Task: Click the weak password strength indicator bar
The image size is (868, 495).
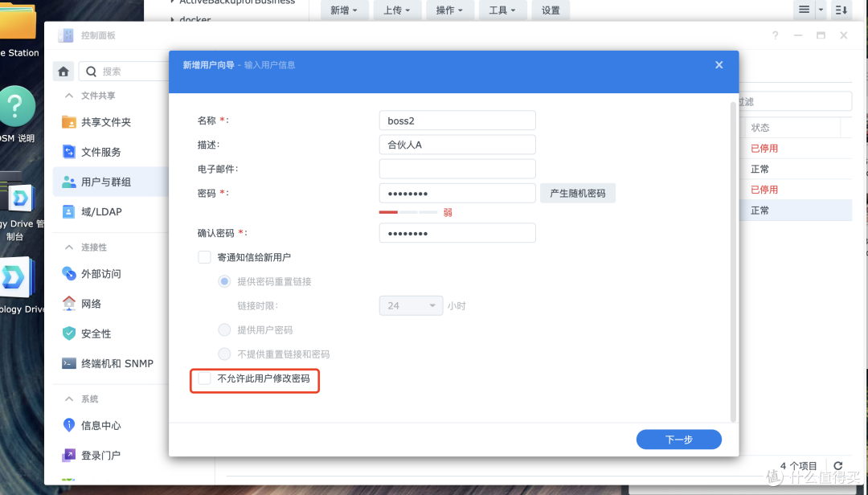Action: point(408,212)
